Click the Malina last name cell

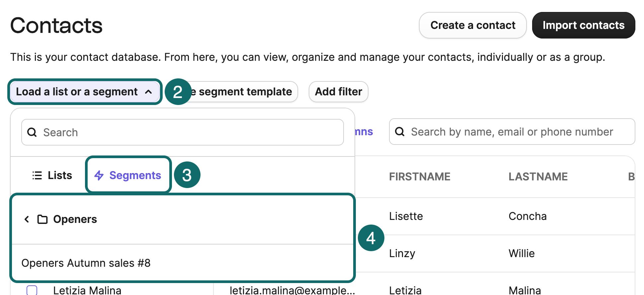click(x=525, y=290)
